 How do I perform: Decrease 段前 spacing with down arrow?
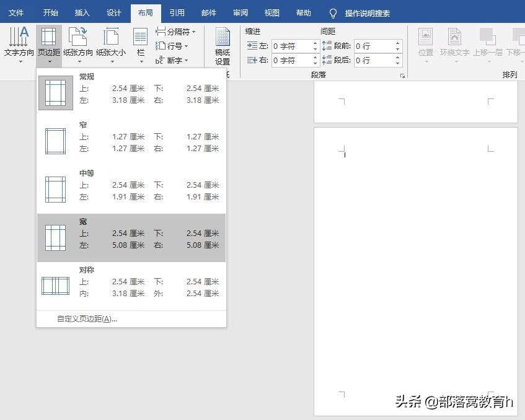tap(397, 50)
